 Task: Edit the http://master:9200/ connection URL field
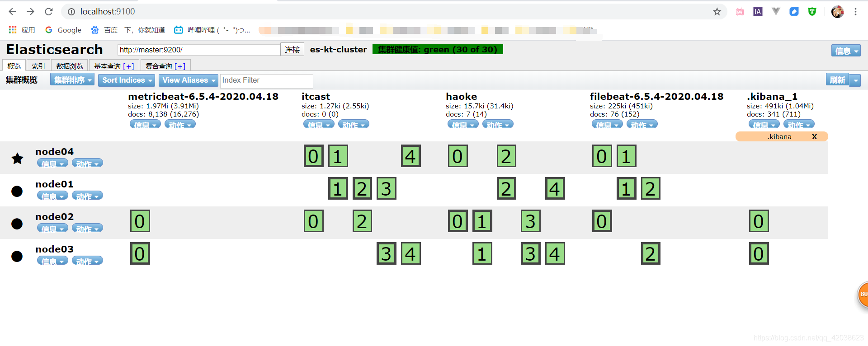click(198, 50)
